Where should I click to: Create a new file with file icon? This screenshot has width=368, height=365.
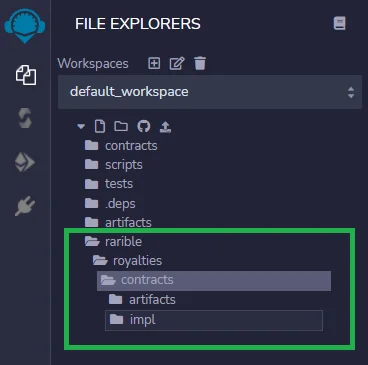click(100, 127)
